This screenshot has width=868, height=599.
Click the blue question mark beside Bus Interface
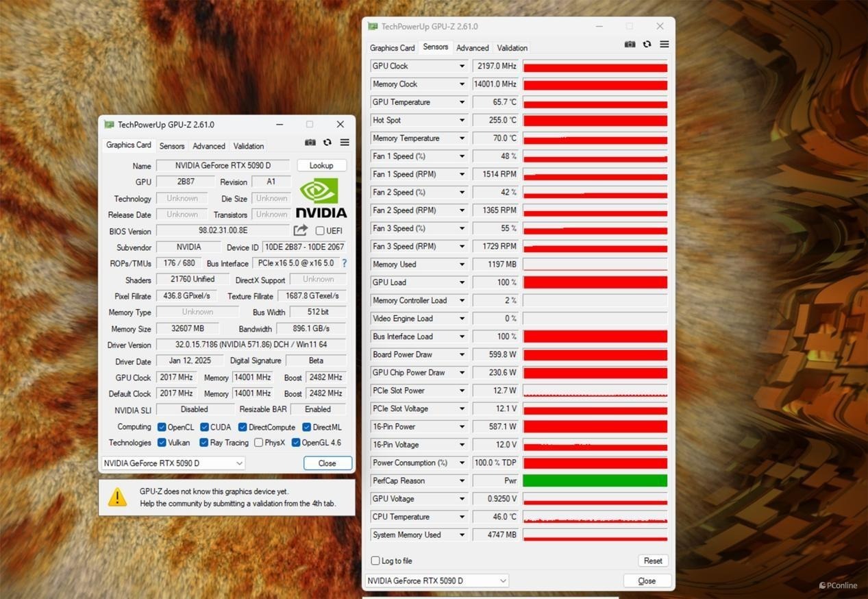click(x=344, y=263)
